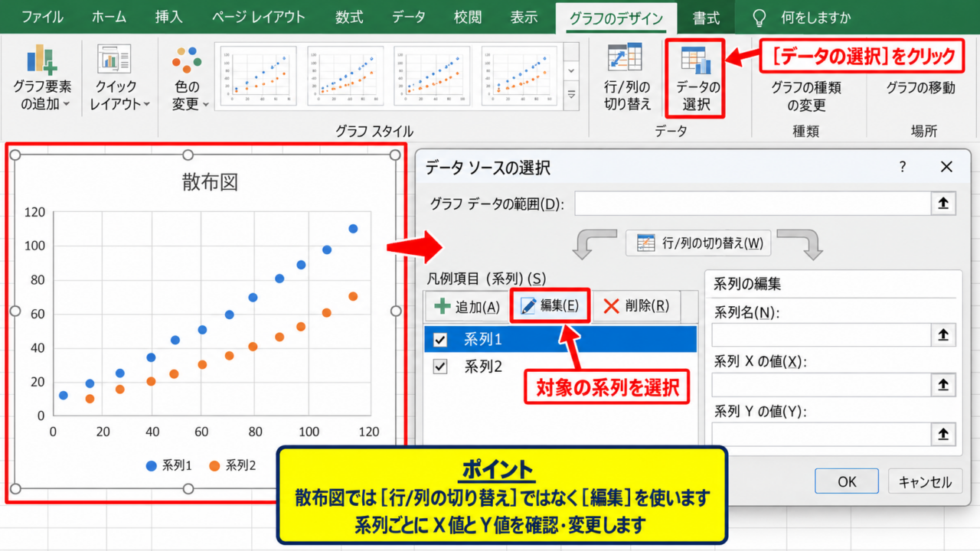
Task: Select the third chart style thumbnail
Action: (x=431, y=75)
